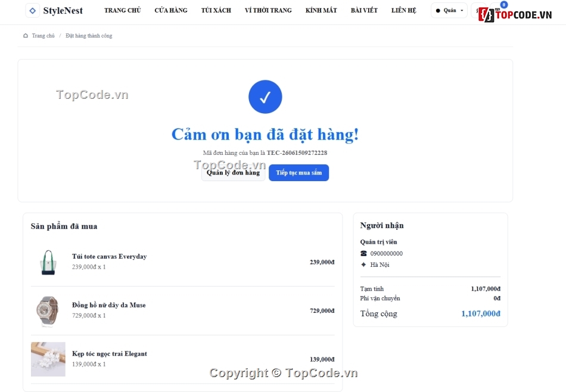Click the 729,000đ x 1 quantity text

pyautogui.click(x=89, y=316)
